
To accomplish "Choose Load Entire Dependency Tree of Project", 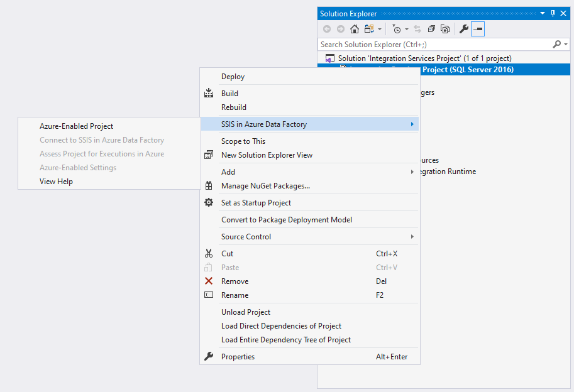I will coord(309,340).
